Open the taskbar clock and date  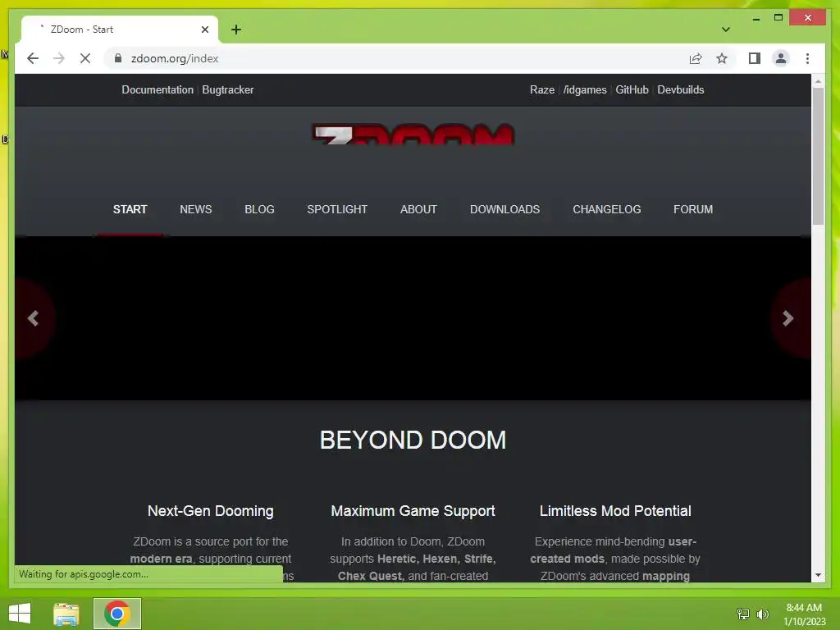point(804,614)
